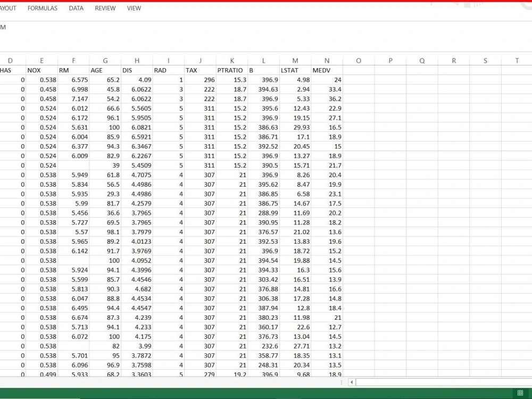Select the B cell containing 394.63
This screenshot has height=399, width=532.
pyautogui.click(x=264, y=89)
